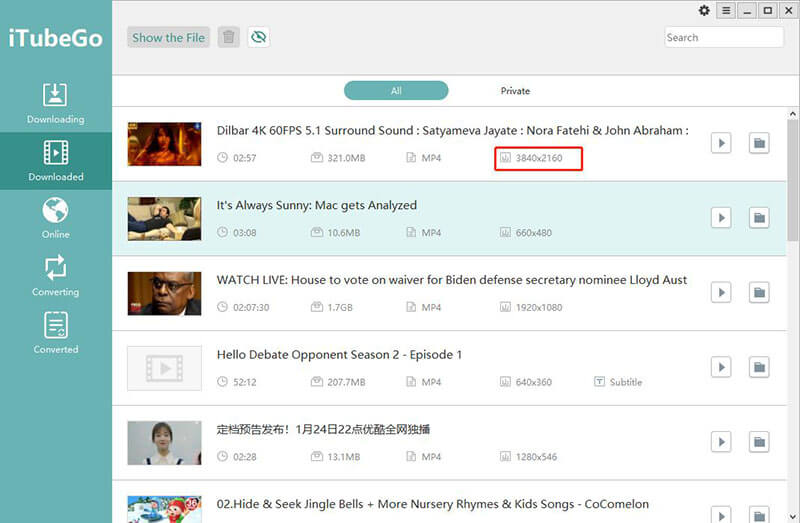Viewport: 800px width, 523px height.
Task: Select the Private tab
Action: pos(515,91)
